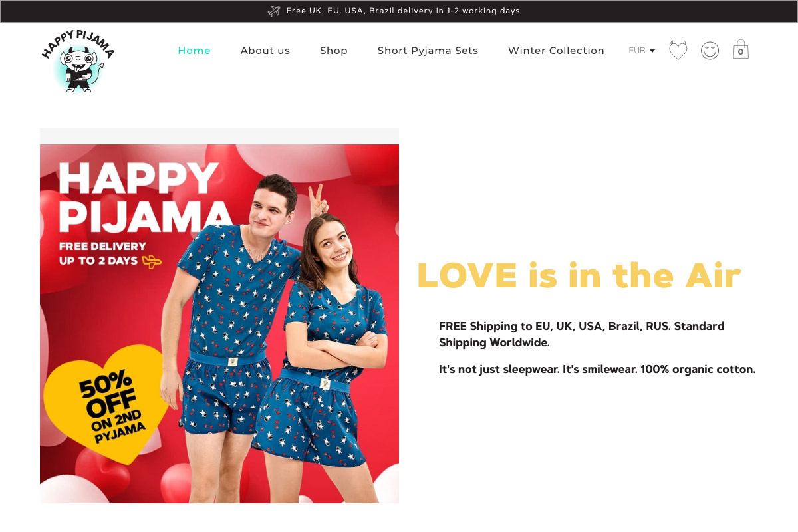Open the wishlist heart icon
Screen dimensions: 798x532
(x=678, y=51)
